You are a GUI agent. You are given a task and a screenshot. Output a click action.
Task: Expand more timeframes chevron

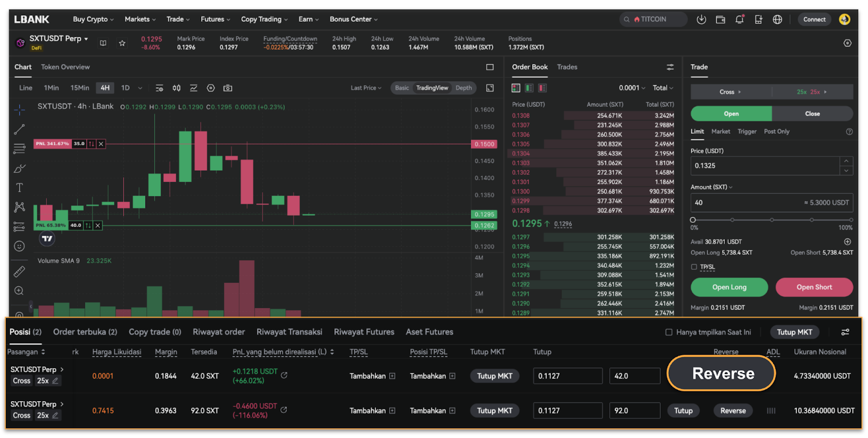pyautogui.click(x=140, y=88)
